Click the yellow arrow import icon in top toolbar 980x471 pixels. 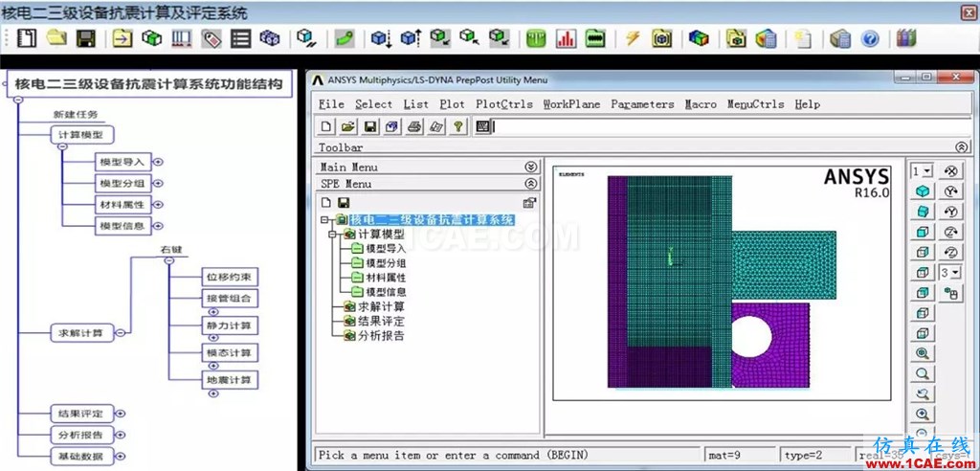point(122,38)
